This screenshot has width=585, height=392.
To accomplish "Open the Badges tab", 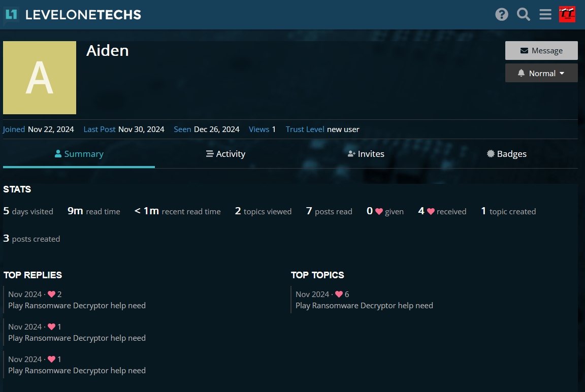I will 506,153.
